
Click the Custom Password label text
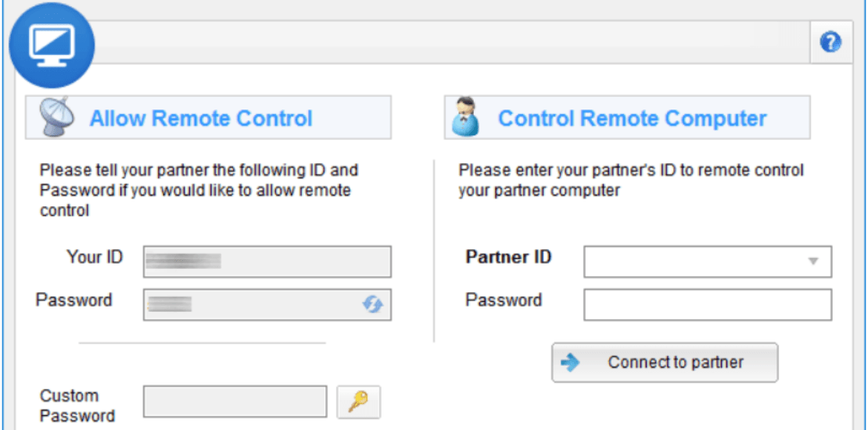pos(77,406)
